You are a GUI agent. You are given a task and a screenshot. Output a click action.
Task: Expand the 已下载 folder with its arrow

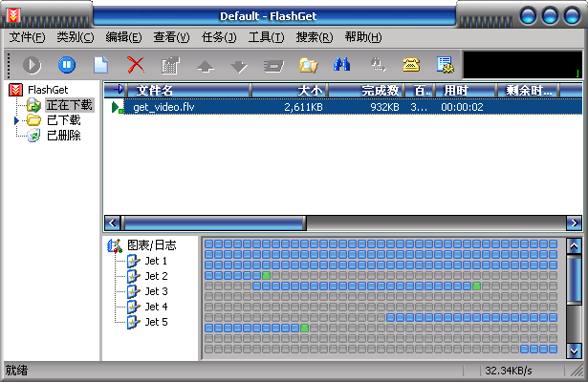16,120
